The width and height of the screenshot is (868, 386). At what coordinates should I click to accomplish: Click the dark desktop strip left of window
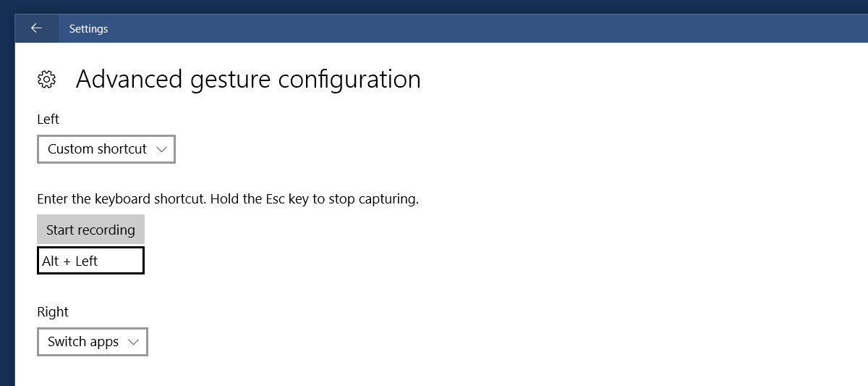(7, 217)
